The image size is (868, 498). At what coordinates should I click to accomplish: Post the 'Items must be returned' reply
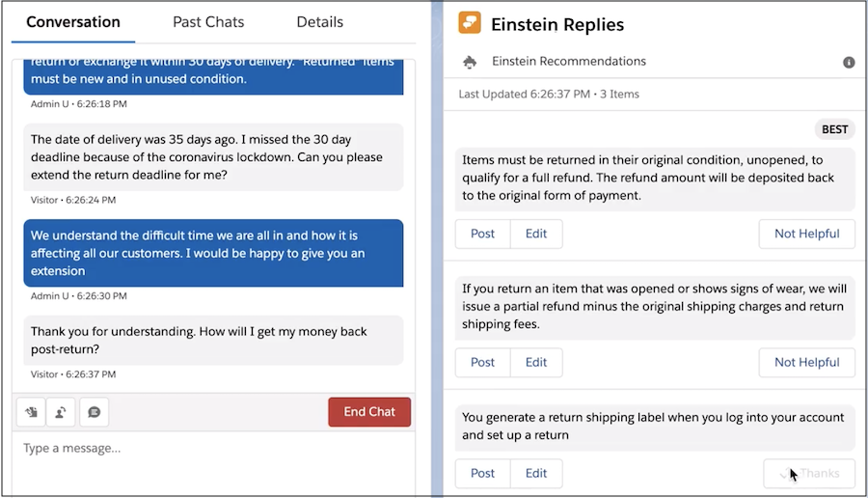tap(483, 234)
